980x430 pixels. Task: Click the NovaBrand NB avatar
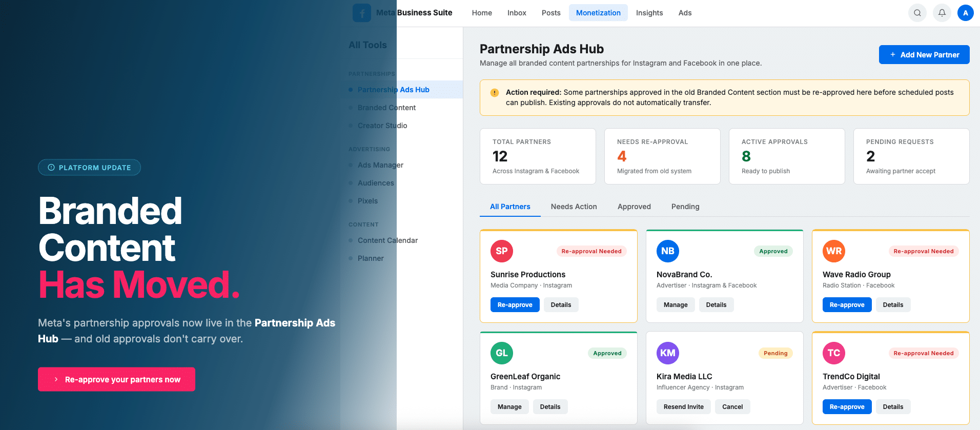(x=667, y=251)
